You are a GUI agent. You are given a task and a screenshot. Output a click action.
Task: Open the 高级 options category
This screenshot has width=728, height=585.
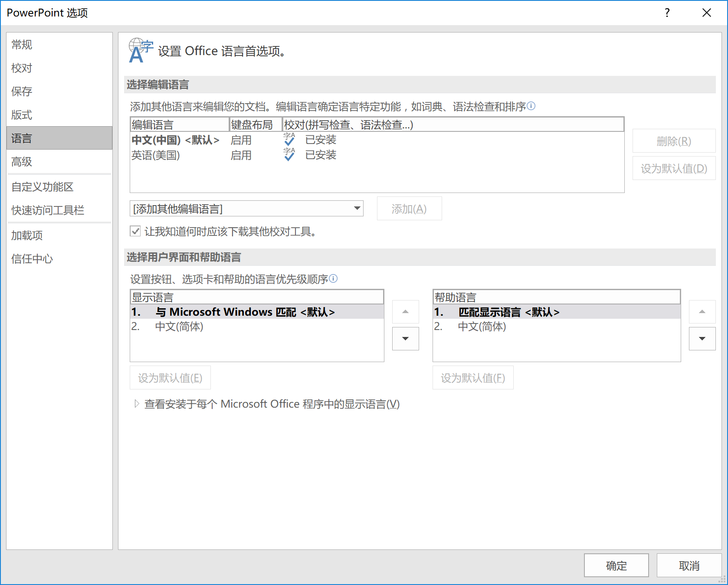point(59,161)
